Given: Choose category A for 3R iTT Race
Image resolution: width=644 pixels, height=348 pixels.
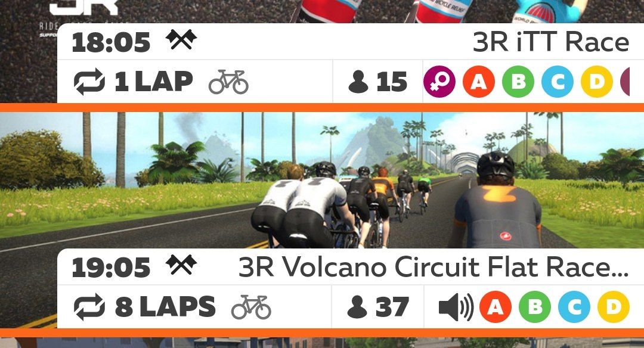Looking at the screenshot, I should coord(478,82).
